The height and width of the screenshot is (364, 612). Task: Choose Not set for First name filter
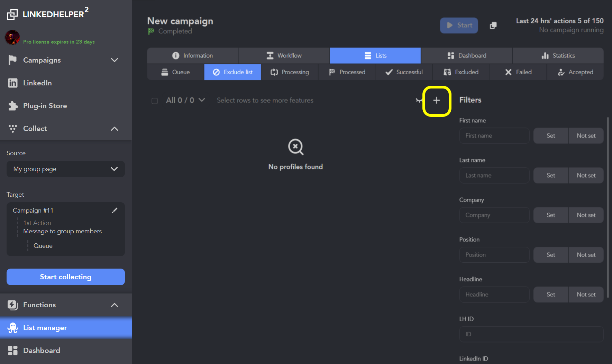(586, 136)
